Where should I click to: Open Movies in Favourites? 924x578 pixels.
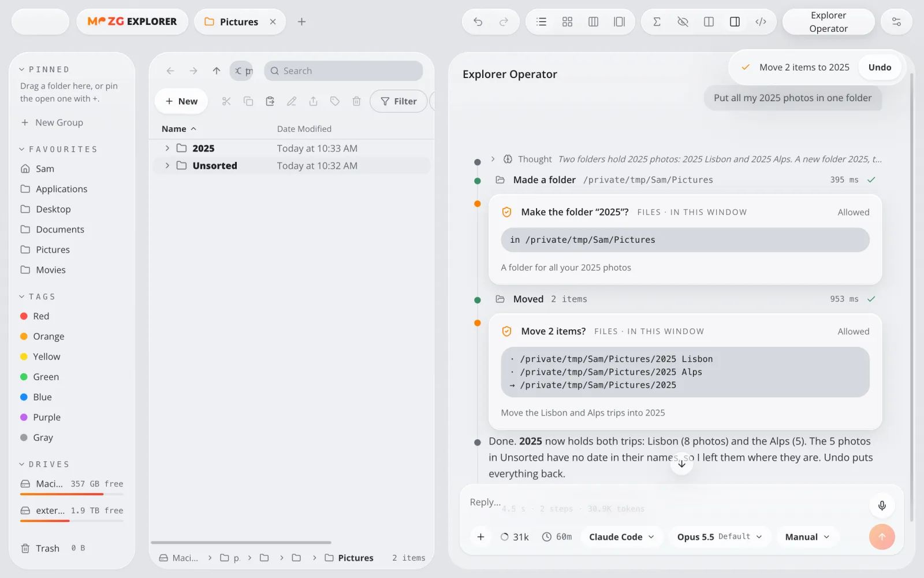(72, 270)
